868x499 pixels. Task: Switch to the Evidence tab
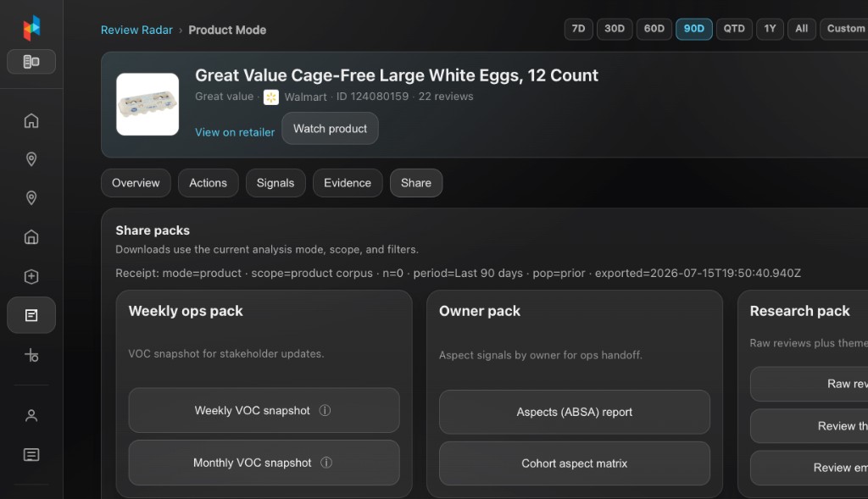coord(348,183)
